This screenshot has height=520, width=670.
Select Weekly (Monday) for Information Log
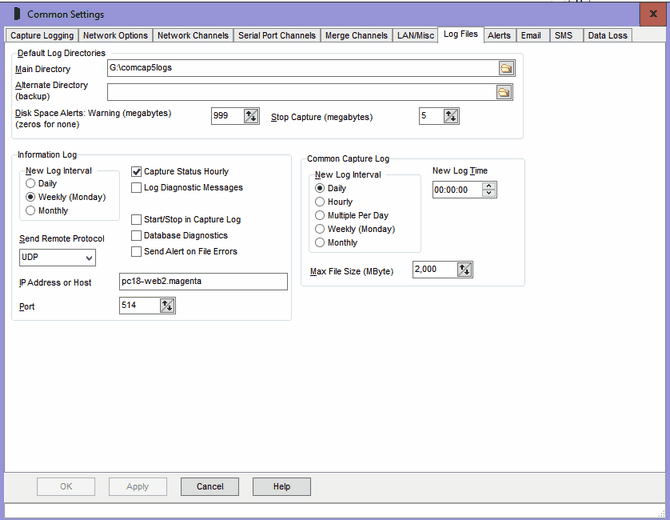click(x=30, y=197)
